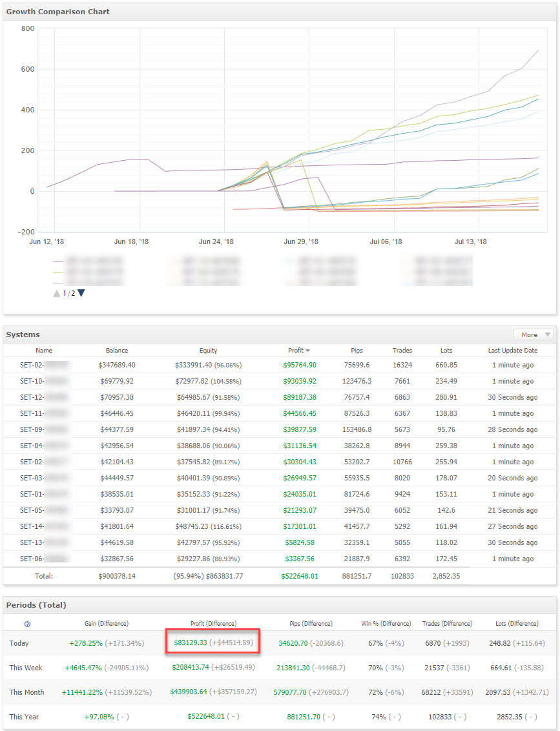The image size is (560, 731).
Task: Sort systems by Pips column header
Action: [357, 350]
